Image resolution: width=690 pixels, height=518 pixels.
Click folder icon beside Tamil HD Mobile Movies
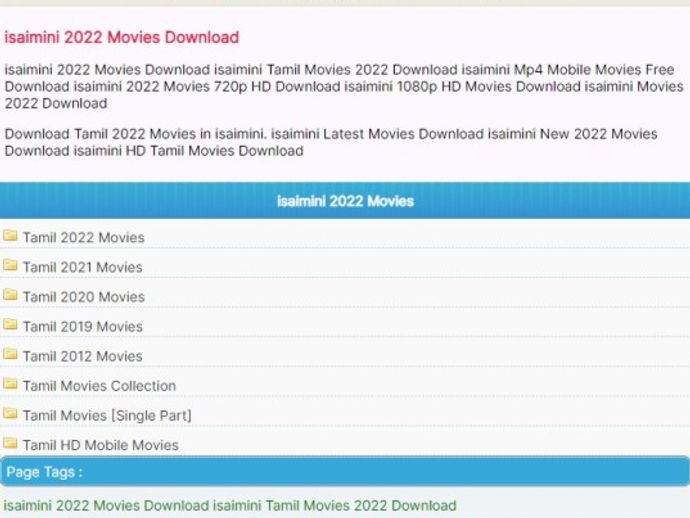tap(10, 443)
